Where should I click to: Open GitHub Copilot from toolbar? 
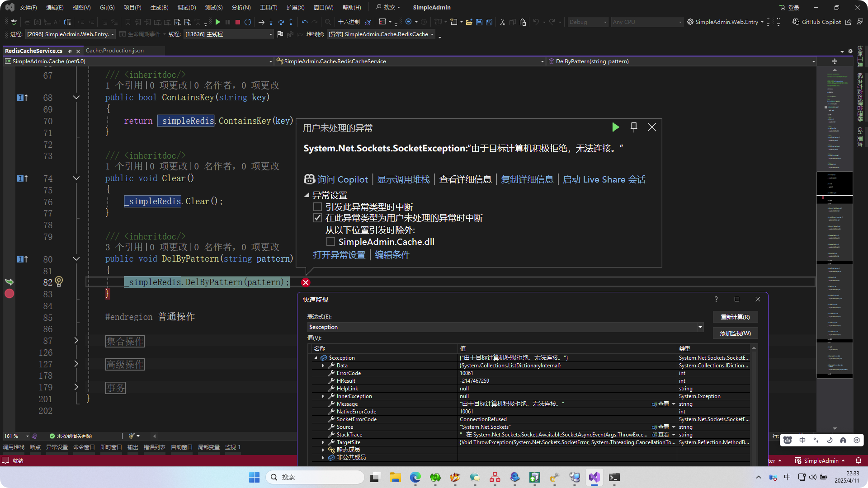pos(816,22)
